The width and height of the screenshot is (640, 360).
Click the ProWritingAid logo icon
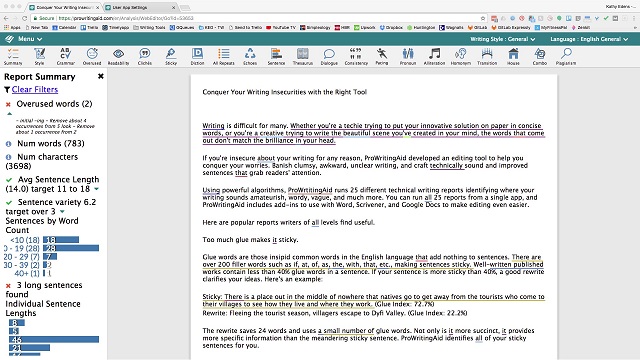click(x=9, y=39)
